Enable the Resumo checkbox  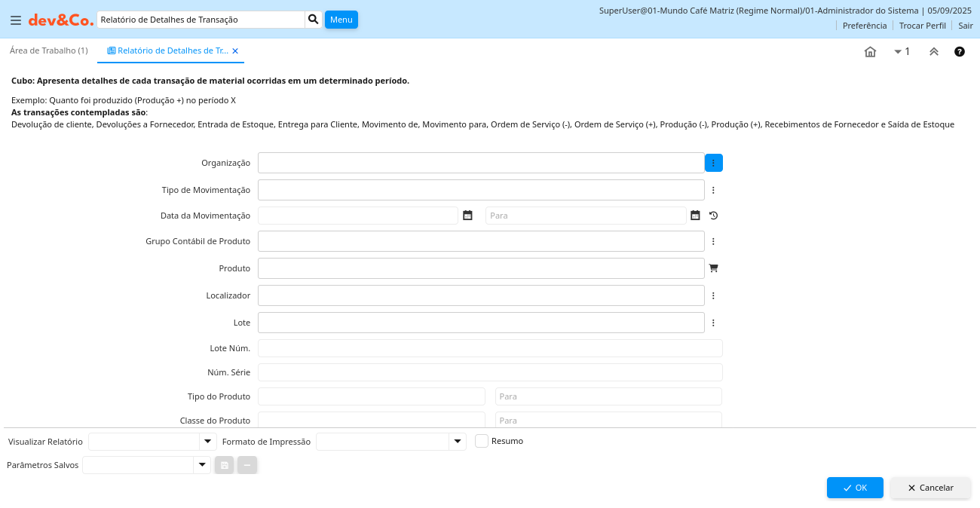coord(482,442)
